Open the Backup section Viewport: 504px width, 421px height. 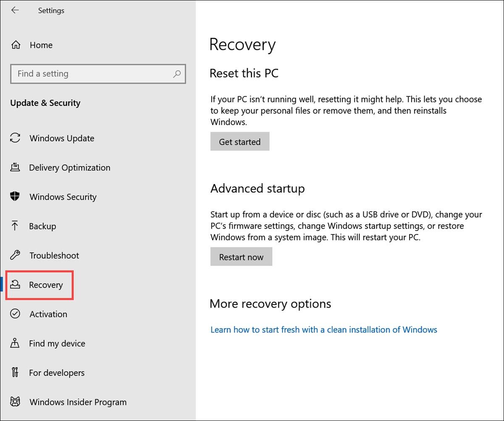42,226
